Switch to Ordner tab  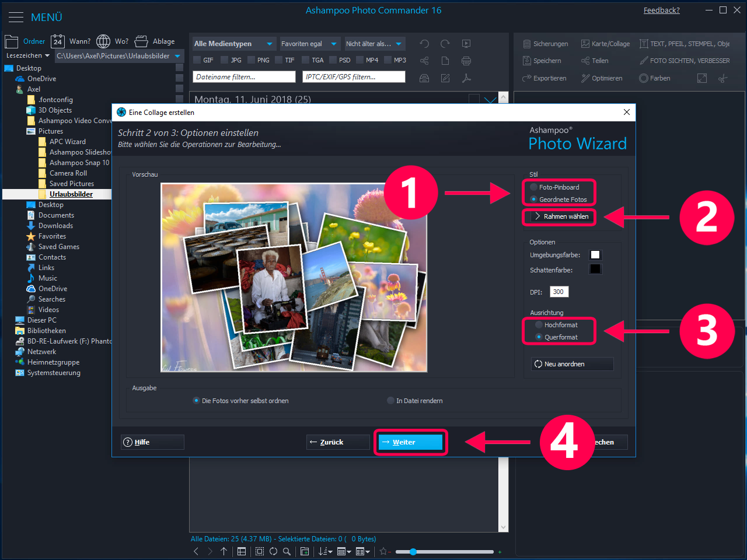pyautogui.click(x=25, y=41)
